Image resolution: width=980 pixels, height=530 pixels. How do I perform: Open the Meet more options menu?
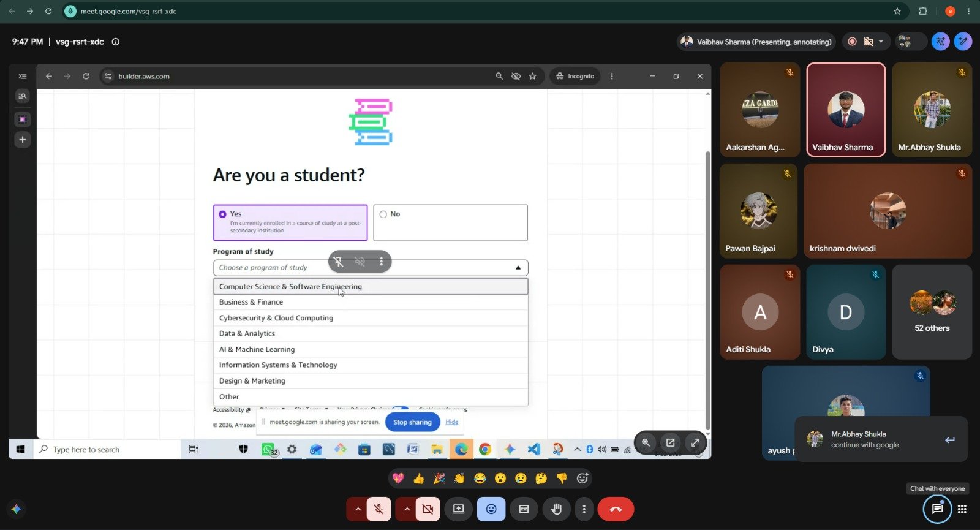(x=584, y=509)
